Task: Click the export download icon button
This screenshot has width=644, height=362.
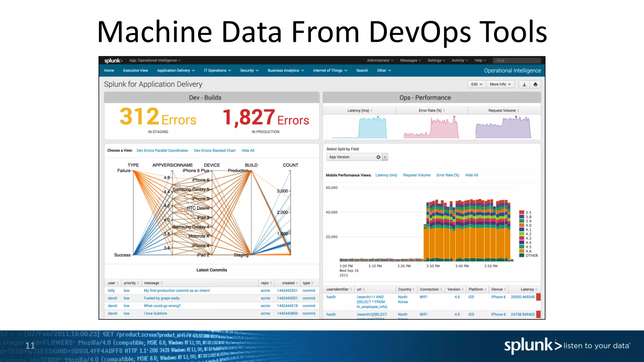Action: click(524, 84)
